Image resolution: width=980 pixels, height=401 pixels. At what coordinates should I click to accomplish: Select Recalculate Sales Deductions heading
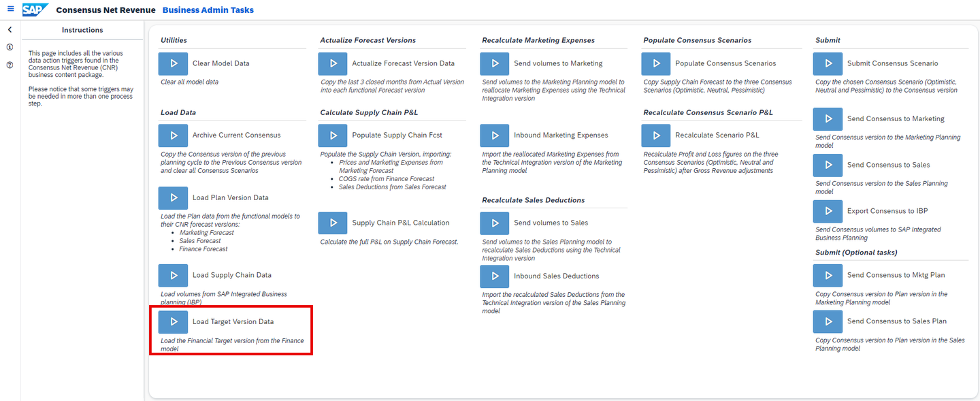534,200
